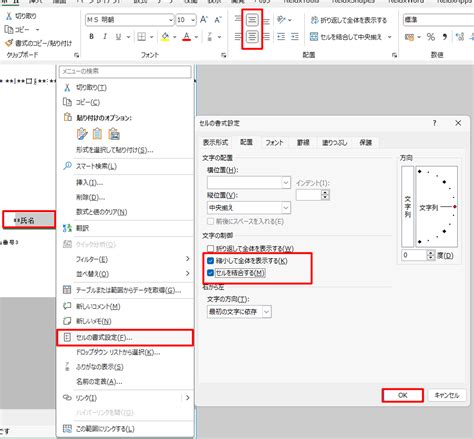Choose Copy (C) in context menu

[x=125, y=102]
